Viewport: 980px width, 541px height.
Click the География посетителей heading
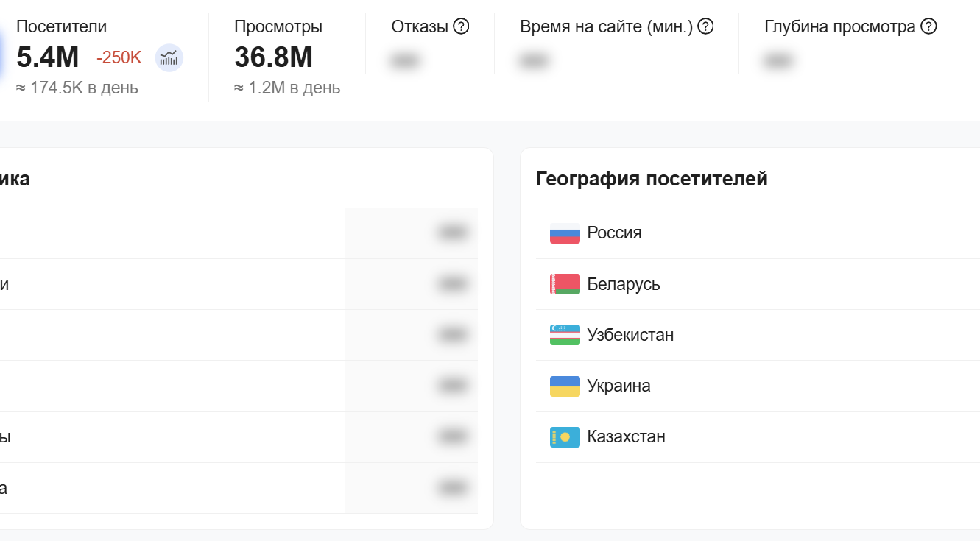click(652, 179)
